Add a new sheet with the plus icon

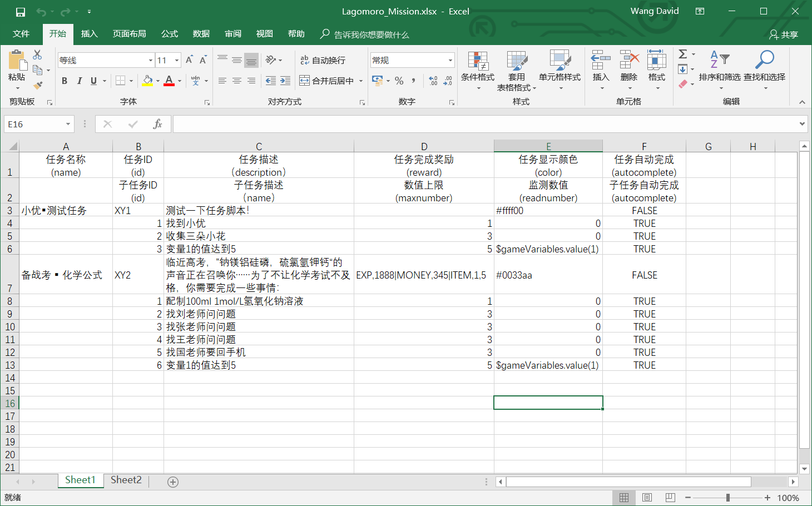(x=173, y=482)
